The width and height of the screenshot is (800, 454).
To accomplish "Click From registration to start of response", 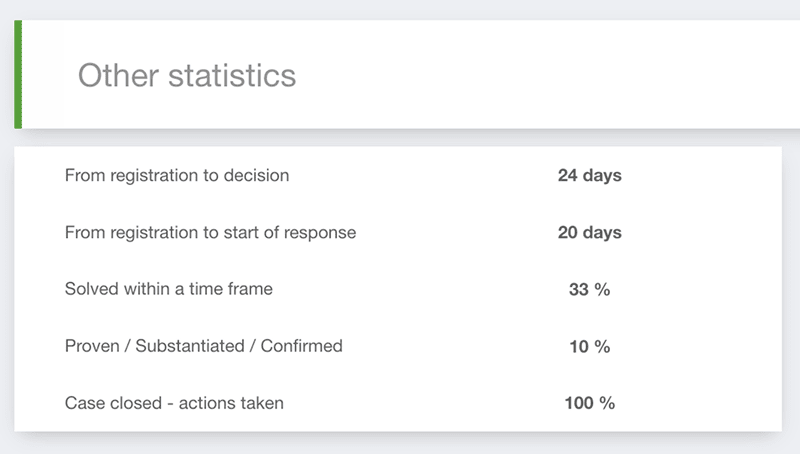I will point(210,233).
